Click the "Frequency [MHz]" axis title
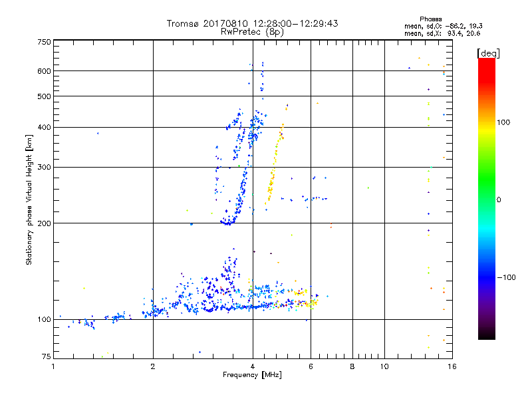532x399 pixels. (252, 375)
